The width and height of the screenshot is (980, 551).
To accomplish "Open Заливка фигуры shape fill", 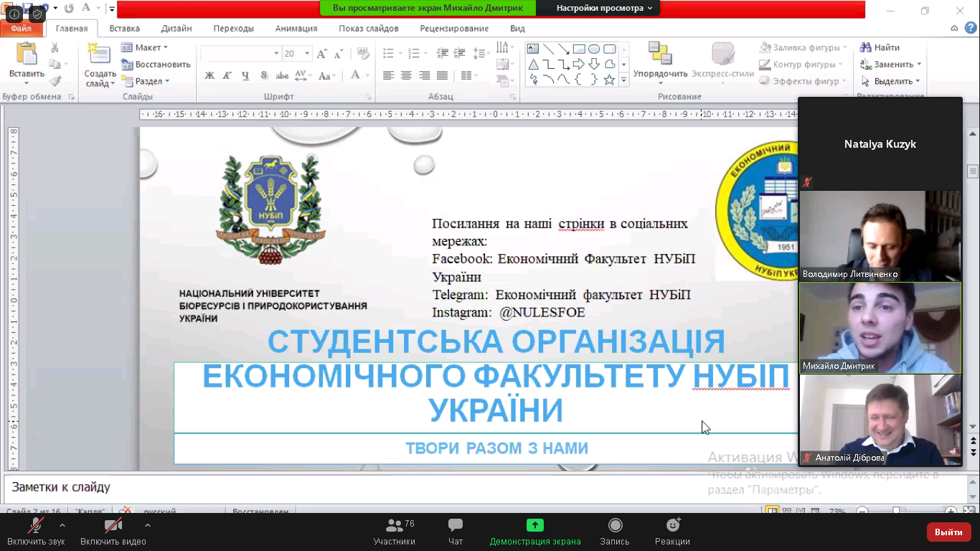I will click(803, 47).
